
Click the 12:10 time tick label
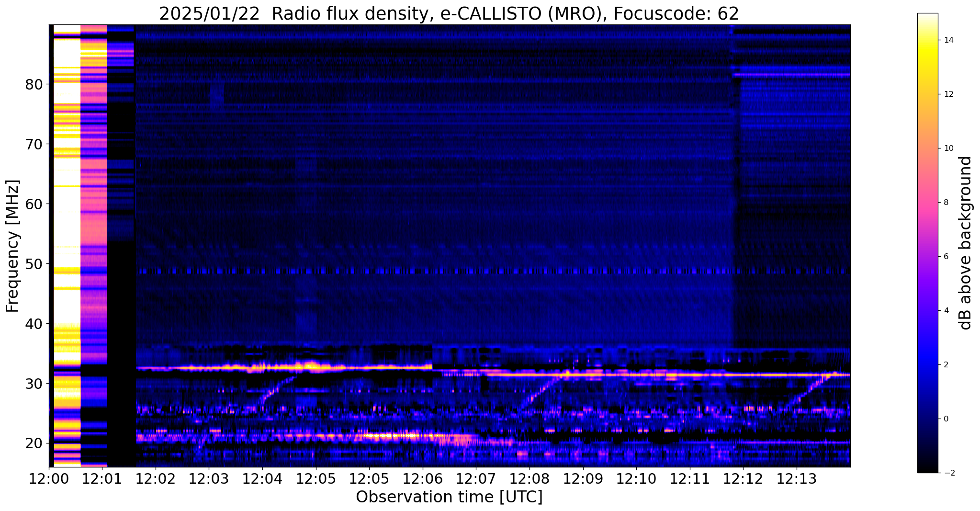[636, 479]
